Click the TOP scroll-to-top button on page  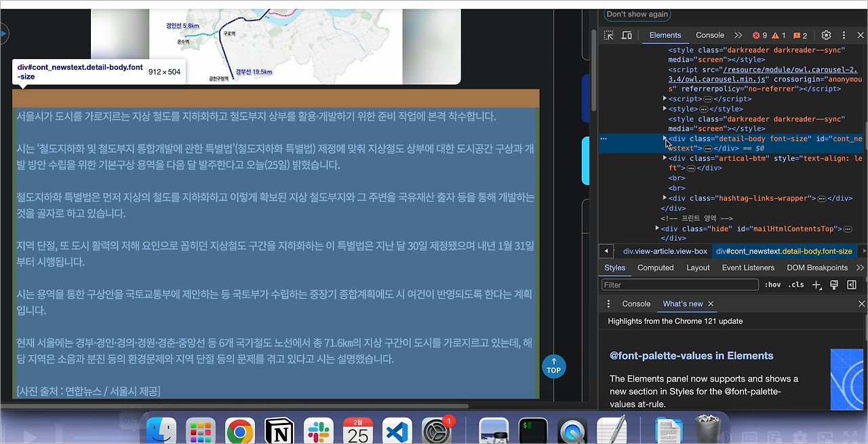[x=554, y=366]
